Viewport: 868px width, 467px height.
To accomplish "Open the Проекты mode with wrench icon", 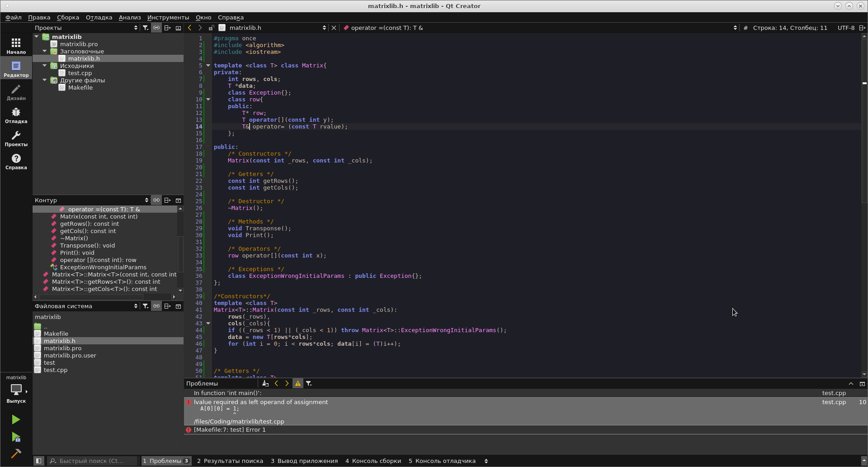I will coord(16,138).
